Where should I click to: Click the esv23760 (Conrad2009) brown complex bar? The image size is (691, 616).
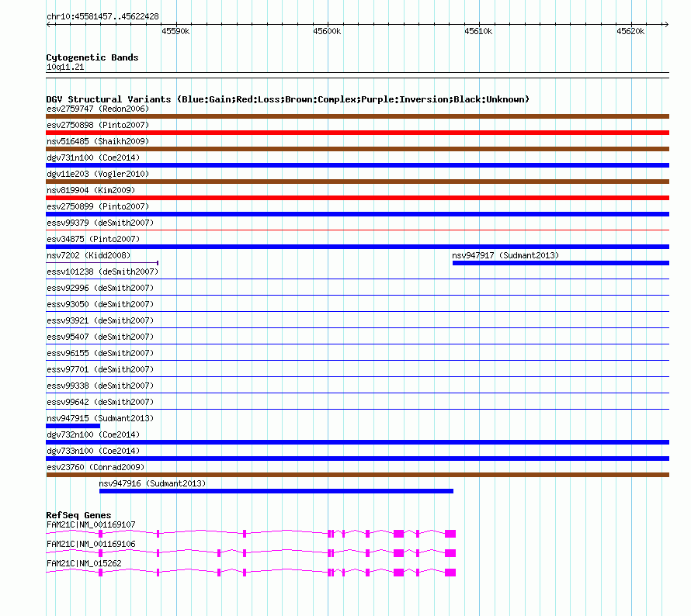tap(357, 475)
